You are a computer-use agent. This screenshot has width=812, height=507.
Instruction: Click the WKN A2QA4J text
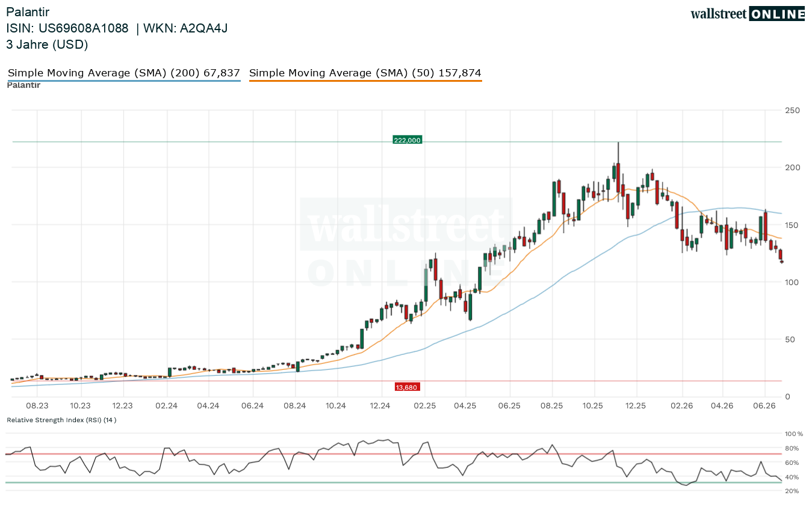[185, 28]
